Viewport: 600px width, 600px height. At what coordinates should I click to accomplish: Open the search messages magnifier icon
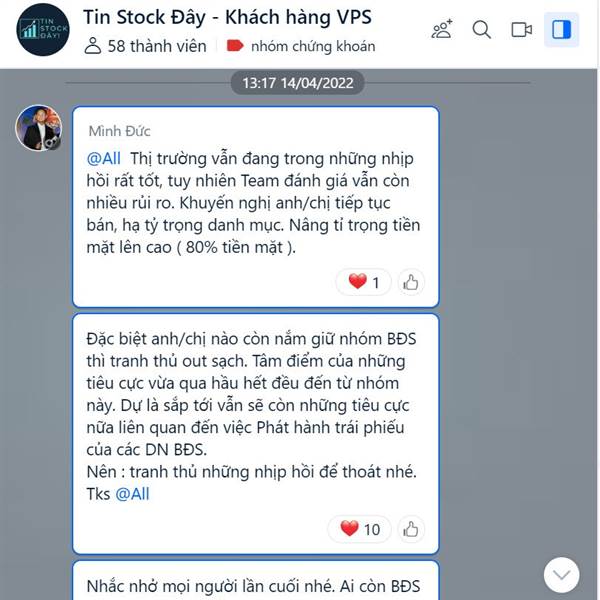pos(481,29)
